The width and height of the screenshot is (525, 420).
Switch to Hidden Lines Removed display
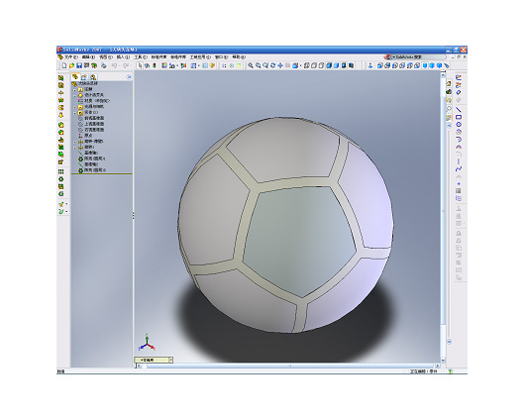tap(321, 66)
